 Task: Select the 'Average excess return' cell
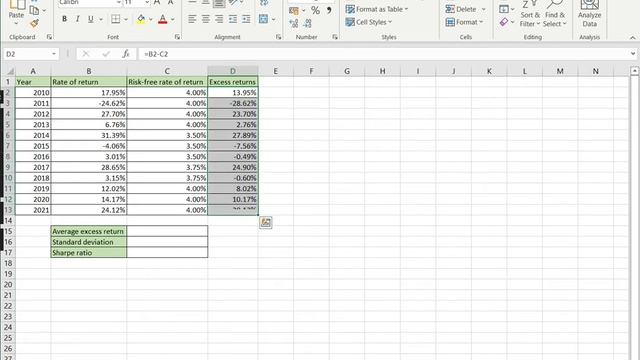click(89, 231)
